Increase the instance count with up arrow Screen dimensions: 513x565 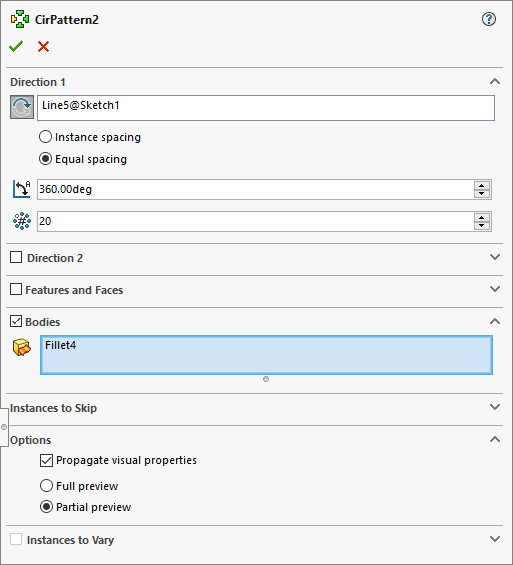tap(482, 217)
